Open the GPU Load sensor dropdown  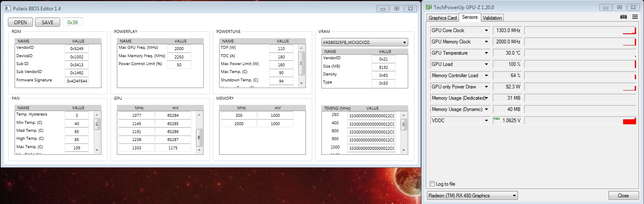click(x=487, y=64)
